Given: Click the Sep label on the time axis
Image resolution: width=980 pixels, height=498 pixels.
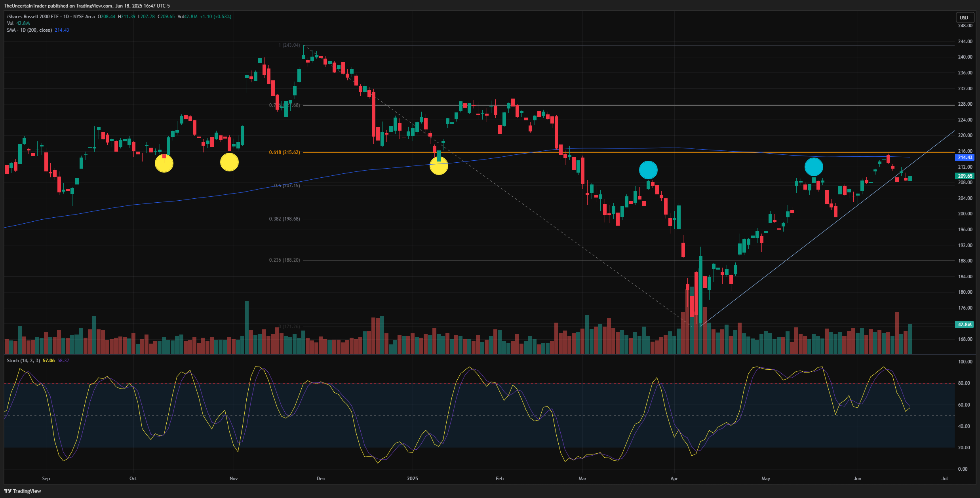Looking at the screenshot, I should 46,479.
